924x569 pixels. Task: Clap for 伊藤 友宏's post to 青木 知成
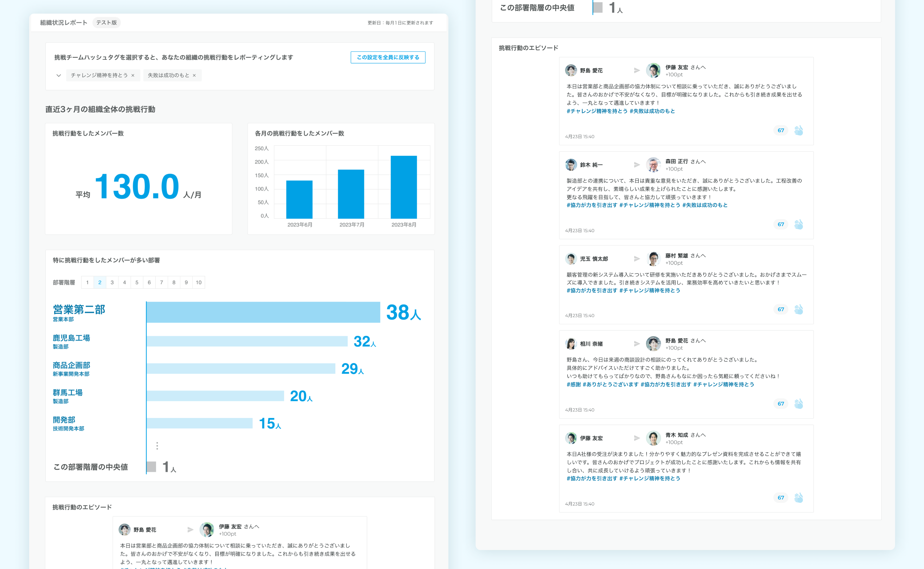pyautogui.click(x=799, y=498)
